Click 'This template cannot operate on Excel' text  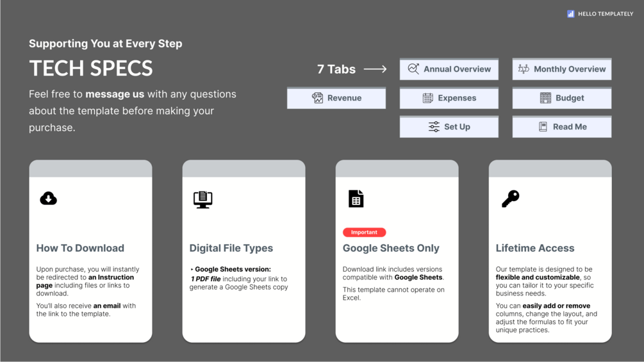pyautogui.click(x=393, y=294)
